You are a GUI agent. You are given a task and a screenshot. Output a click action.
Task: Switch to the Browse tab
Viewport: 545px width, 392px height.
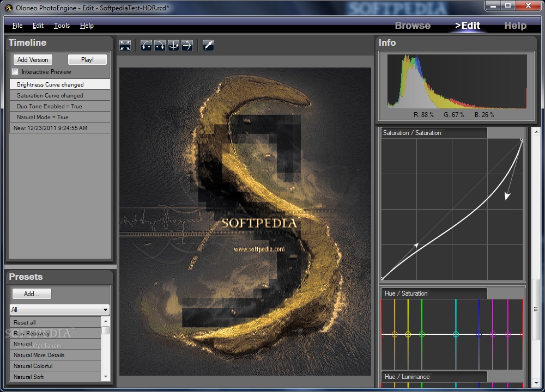click(413, 26)
